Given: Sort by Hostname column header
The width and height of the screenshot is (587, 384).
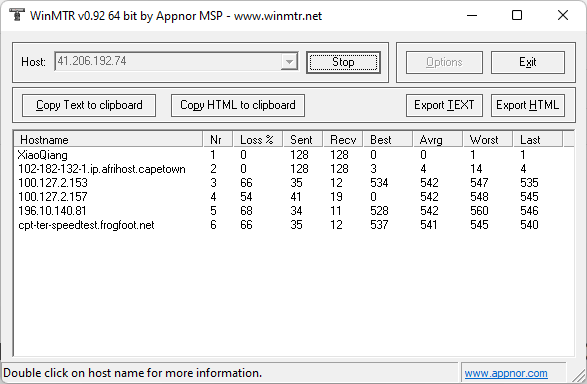Looking at the screenshot, I should [108, 140].
